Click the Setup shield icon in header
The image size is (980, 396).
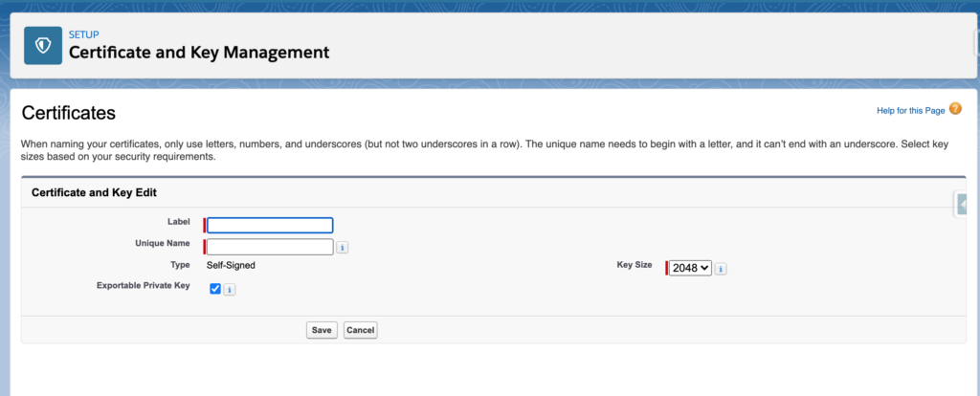coord(43,45)
